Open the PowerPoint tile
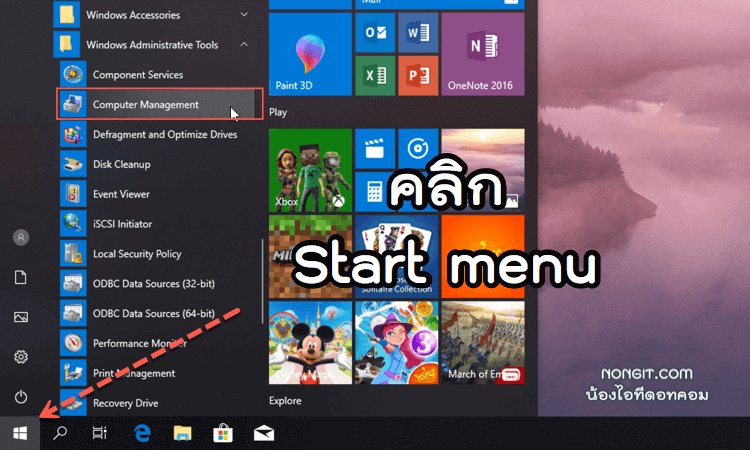Viewport: 750px width, 450px height. coord(418,76)
